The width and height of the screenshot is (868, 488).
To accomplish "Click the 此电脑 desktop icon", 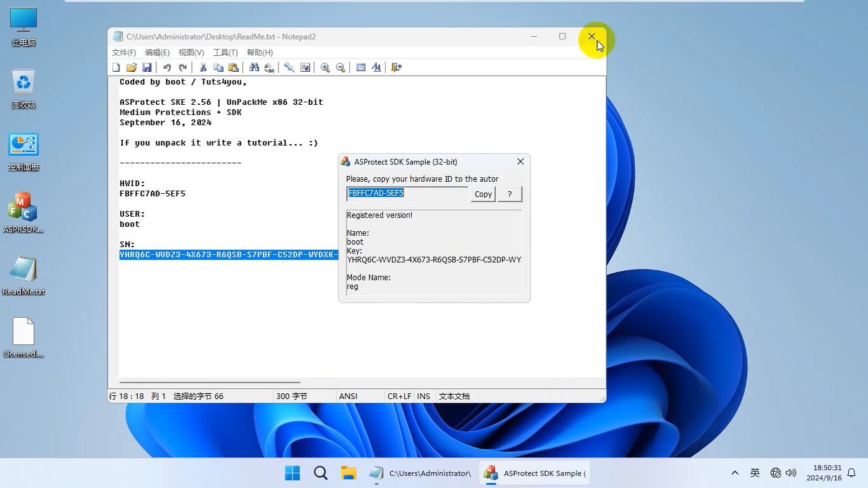I will tap(24, 27).
